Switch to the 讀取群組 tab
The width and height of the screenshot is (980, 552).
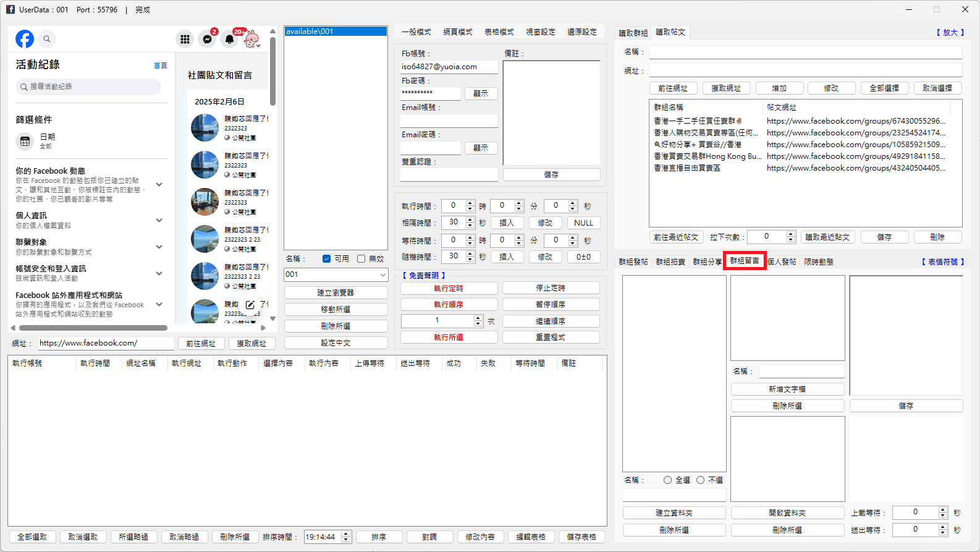click(x=633, y=33)
